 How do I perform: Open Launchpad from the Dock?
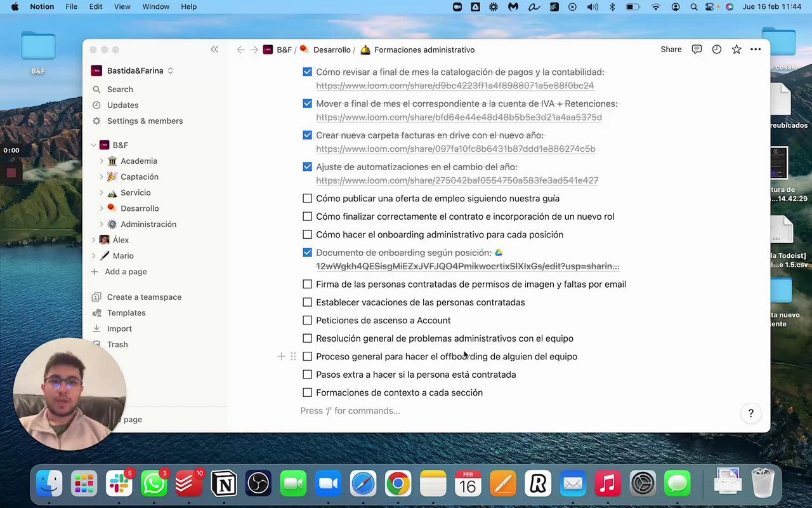84,485
